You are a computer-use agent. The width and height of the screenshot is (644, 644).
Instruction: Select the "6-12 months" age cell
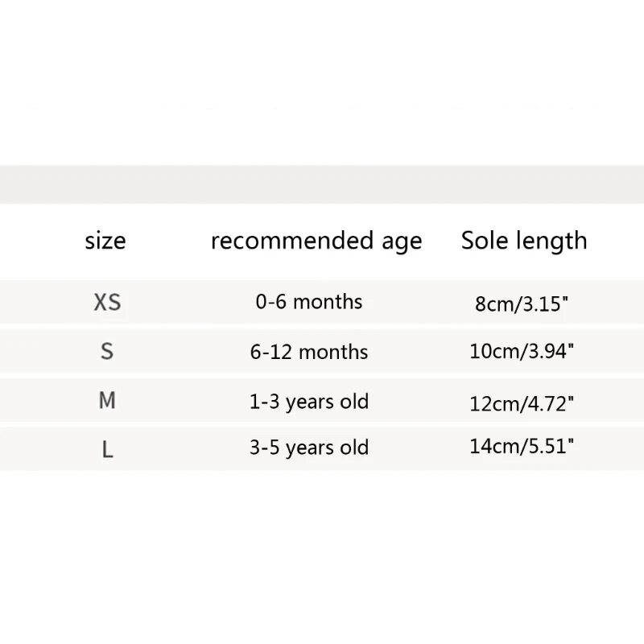click(309, 352)
